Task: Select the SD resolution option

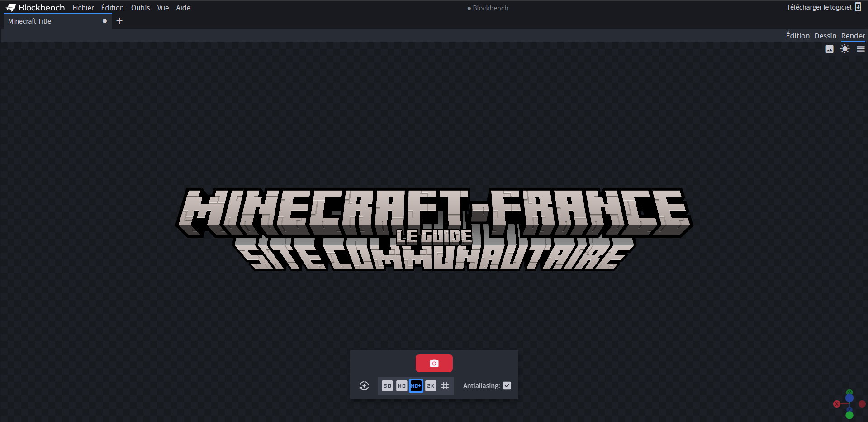Action: coord(387,386)
